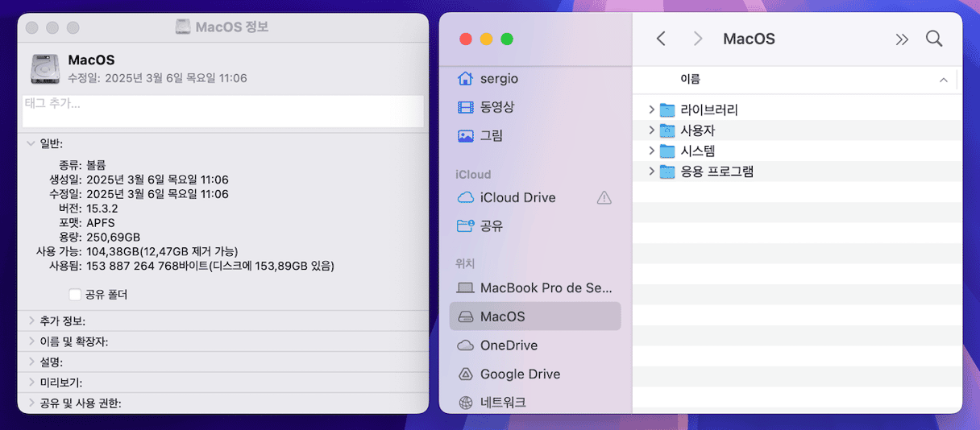This screenshot has width=980, height=430.
Task: Click the 태그 추가 tags field
Action: pos(222,111)
